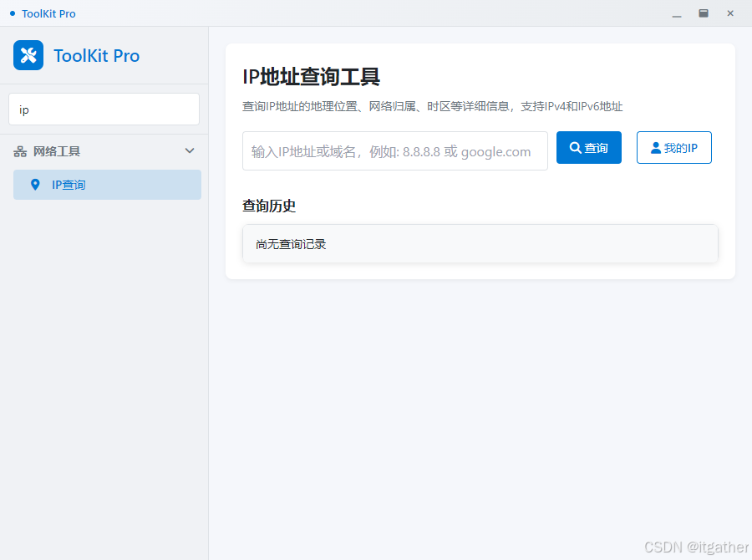The image size is (752, 560).
Task: Select the IP查询 sidebar item
Action: pos(107,185)
